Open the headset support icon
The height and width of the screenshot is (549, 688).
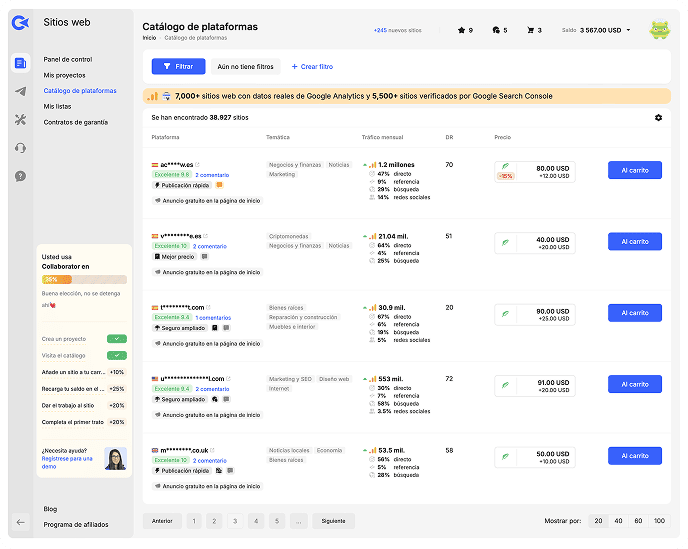21,148
